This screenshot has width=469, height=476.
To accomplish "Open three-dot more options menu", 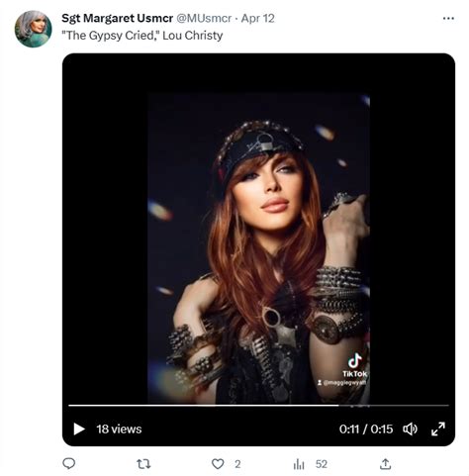I will (x=448, y=19).
